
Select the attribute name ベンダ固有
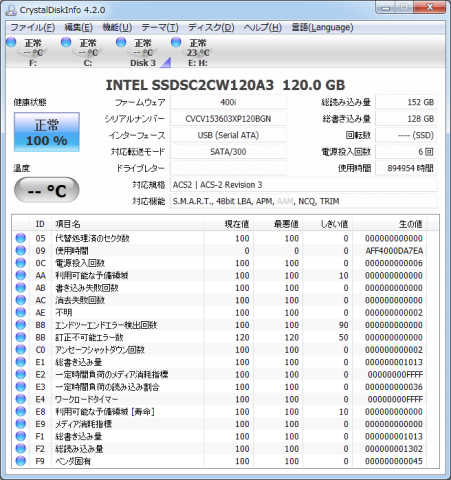pos(73,461)
